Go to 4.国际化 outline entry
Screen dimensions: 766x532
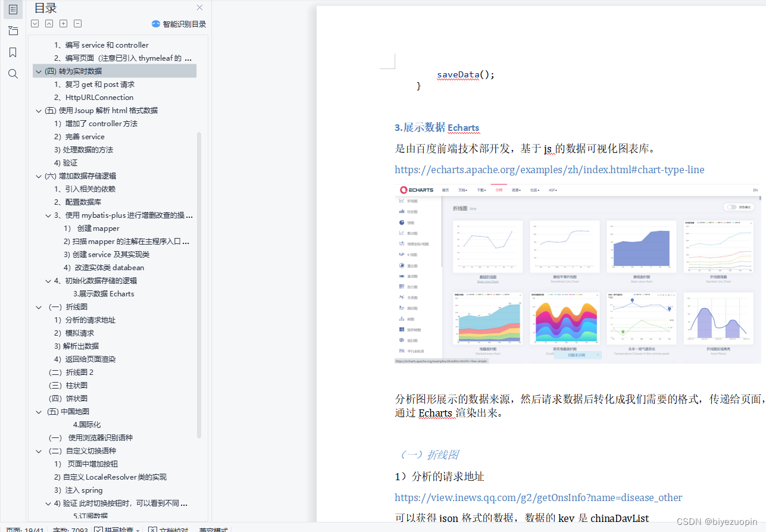[x=87, y=425]
